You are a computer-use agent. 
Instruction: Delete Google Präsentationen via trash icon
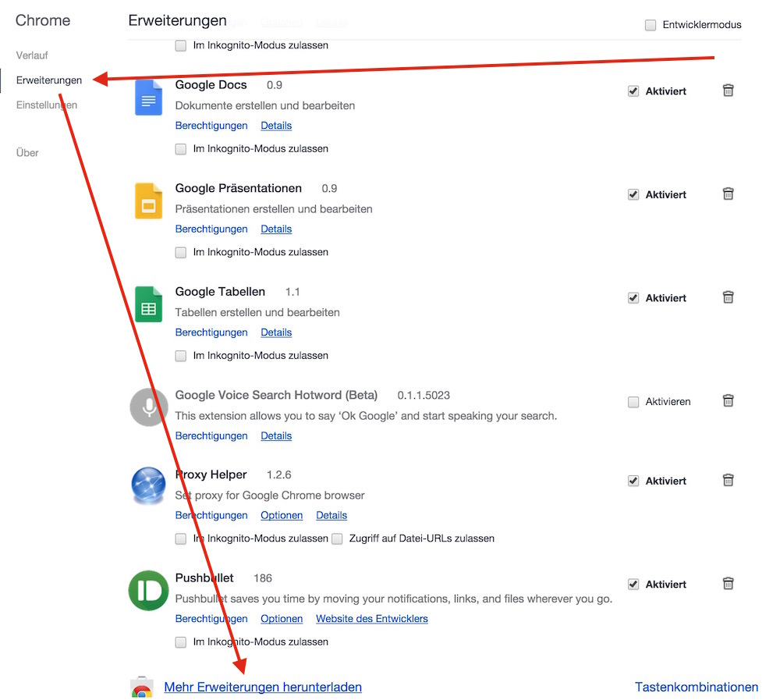tap(728, 194)
